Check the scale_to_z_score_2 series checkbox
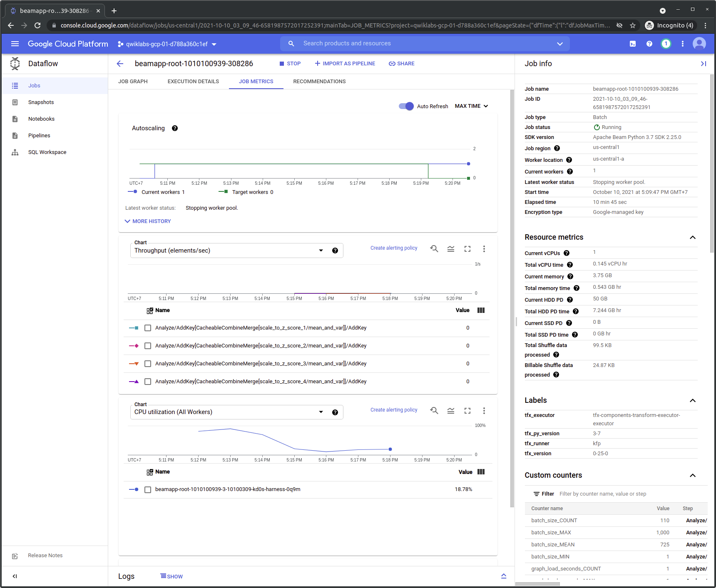The height and width of the screenshot is (588, 716). tap(148, 346)
